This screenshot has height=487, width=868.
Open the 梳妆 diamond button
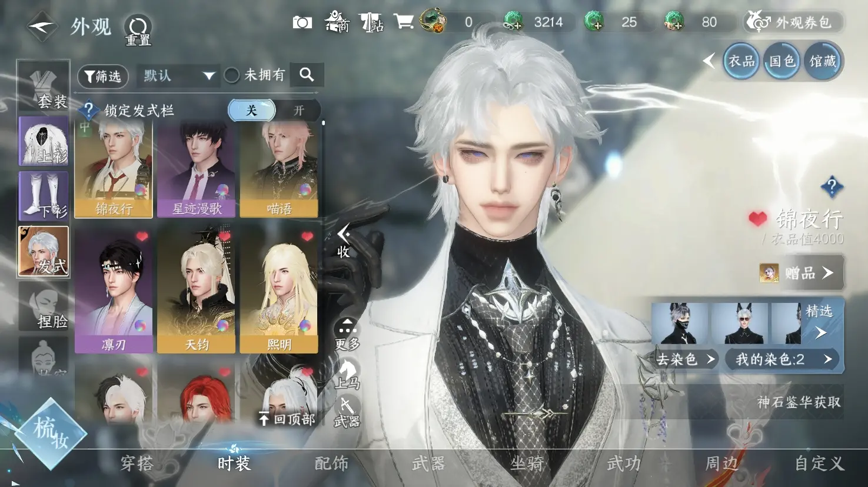pos(51,433)
